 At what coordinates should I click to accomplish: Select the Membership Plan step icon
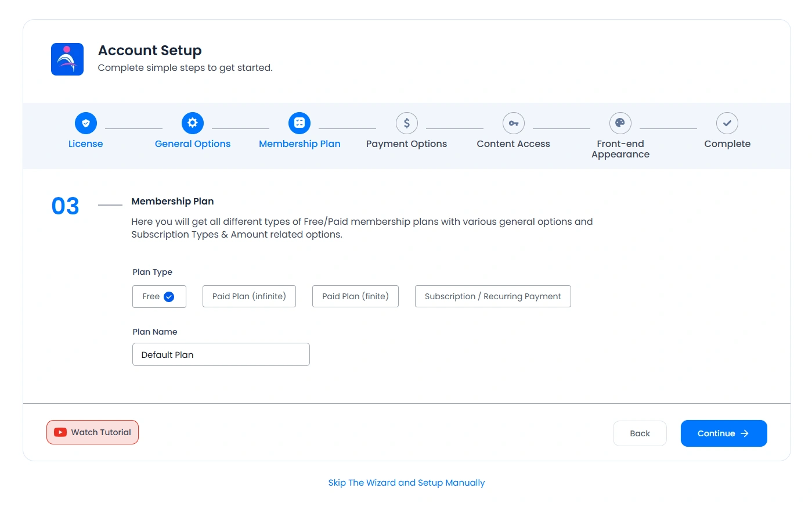click(x=299, y=123)
